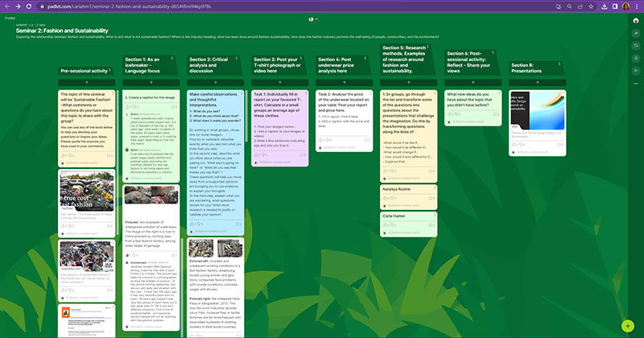The height and width of the screenshot is (338, 644).
Task: Play the 'true cost fast fashion' YouTube video
Action: click(87, 191)
